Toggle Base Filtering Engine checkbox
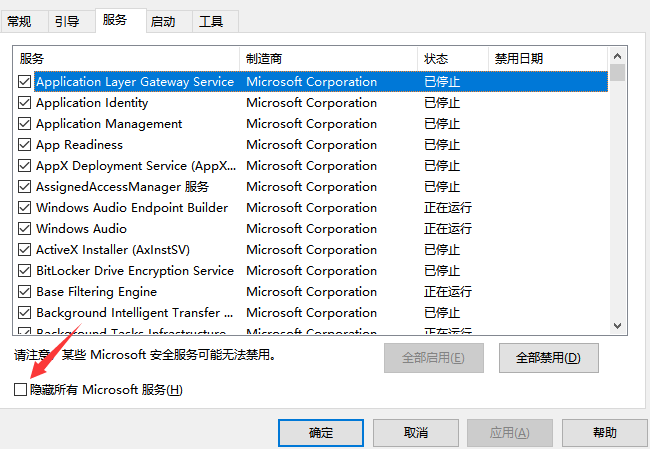 pos(25,292)
